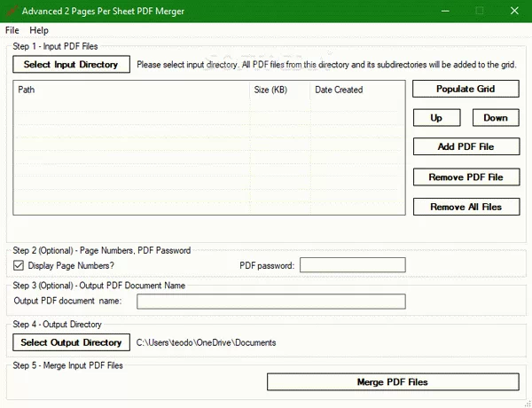Click the 'PDF password:' label
The width and height of the screenshot is (532, 408).
267,265
